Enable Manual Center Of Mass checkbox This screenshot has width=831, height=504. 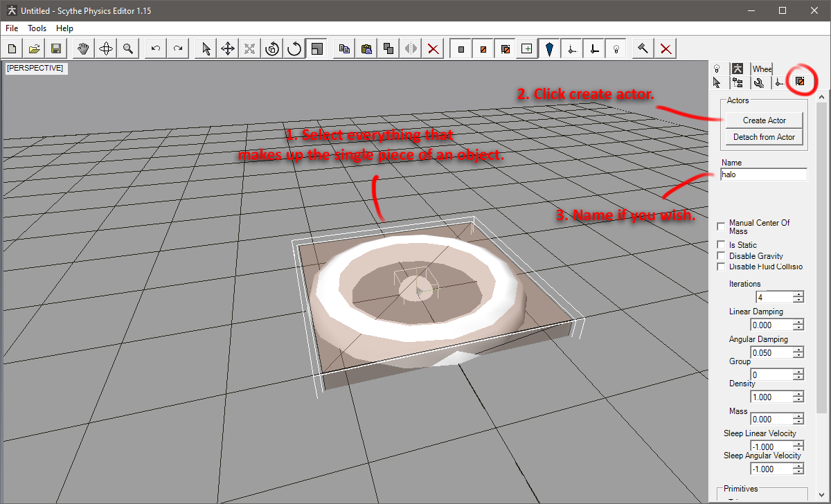[x=722, y=227]
